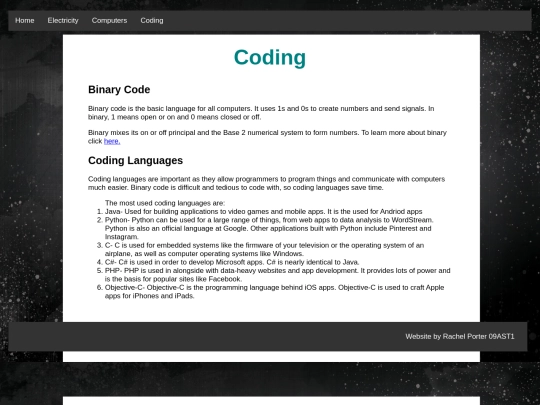540x405 pixels.
Task: Click the 'Website by Rachel Porter 09AST1' footer
Action: [460, 336]
